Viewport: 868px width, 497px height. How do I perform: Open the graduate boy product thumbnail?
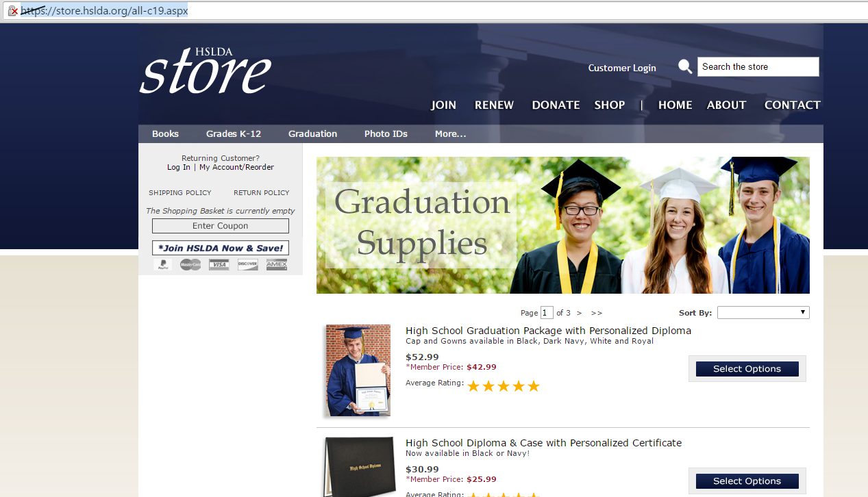(x=358, y=370)
